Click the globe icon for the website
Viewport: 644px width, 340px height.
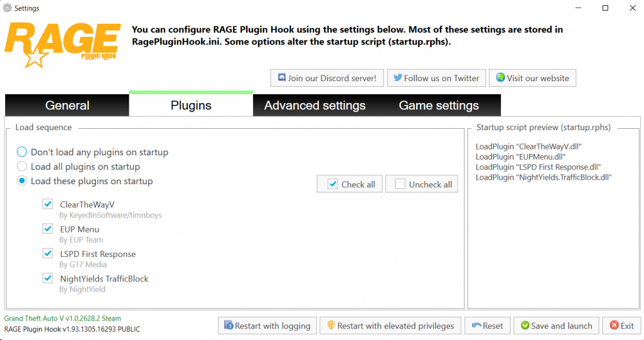(500, 77)
